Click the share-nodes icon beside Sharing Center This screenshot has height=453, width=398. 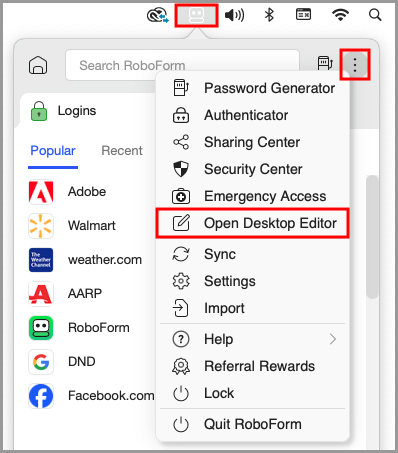coord(181,142)
